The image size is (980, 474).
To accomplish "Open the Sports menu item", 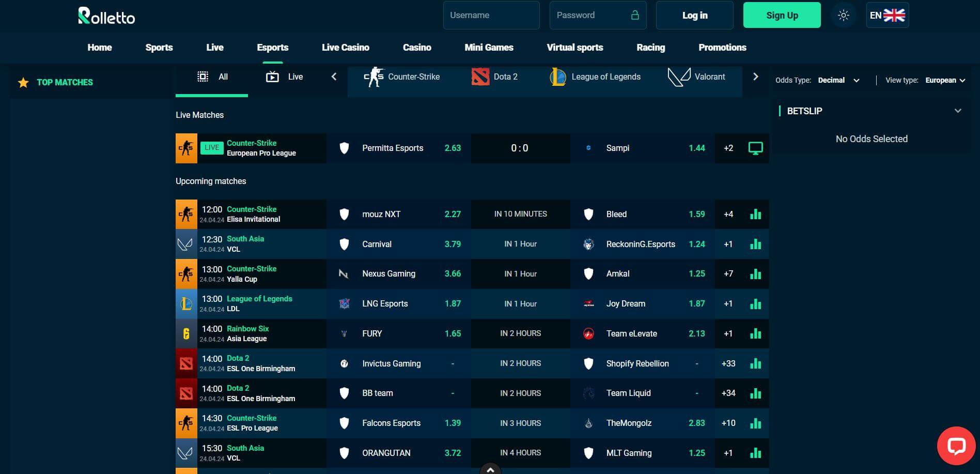I will point(159,47).
